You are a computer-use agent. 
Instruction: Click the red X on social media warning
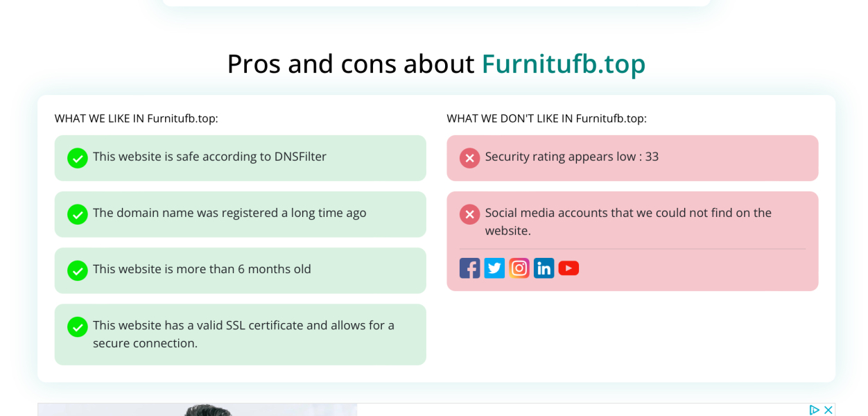[469, 214]
